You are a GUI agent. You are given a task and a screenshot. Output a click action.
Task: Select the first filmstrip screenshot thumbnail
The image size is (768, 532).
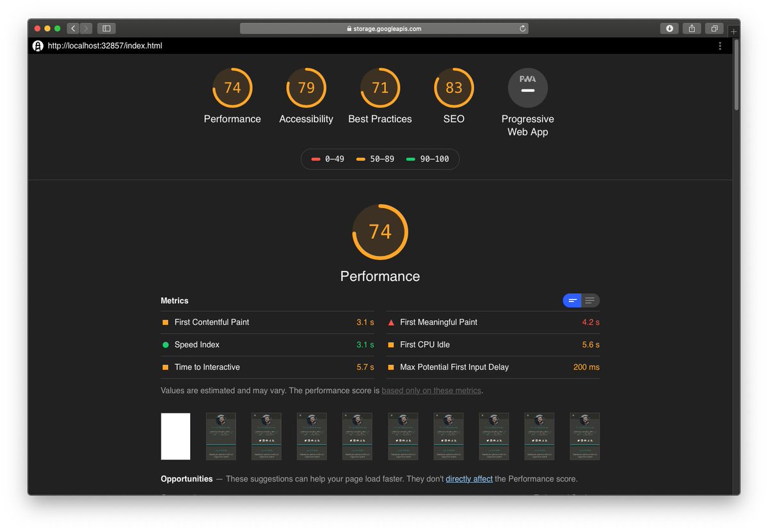tap(175, 436)
